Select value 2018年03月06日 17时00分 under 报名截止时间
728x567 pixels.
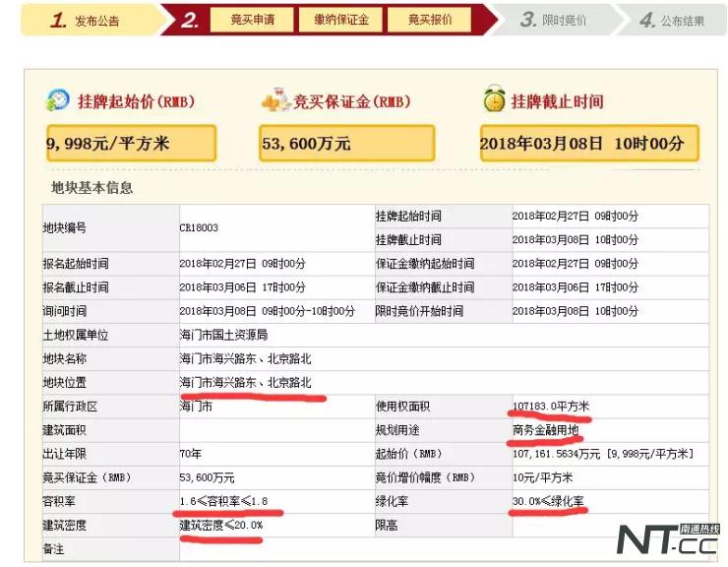tap(242, 287)
